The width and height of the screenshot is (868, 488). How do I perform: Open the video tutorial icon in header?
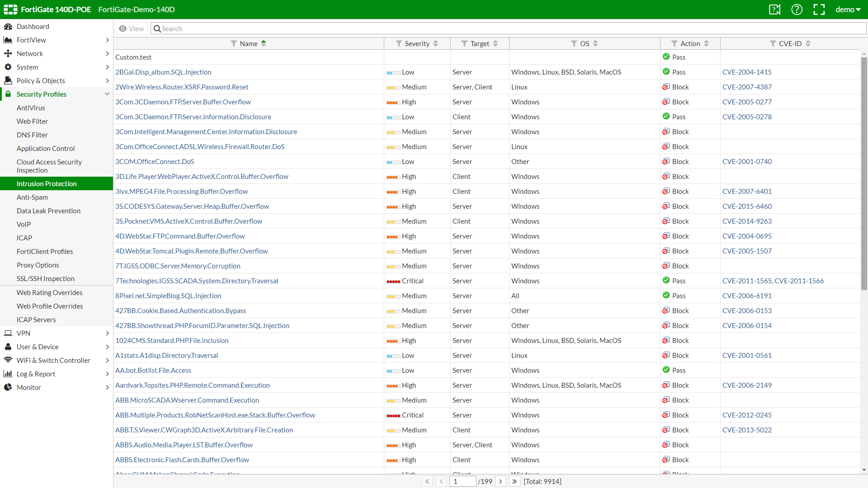774,9
